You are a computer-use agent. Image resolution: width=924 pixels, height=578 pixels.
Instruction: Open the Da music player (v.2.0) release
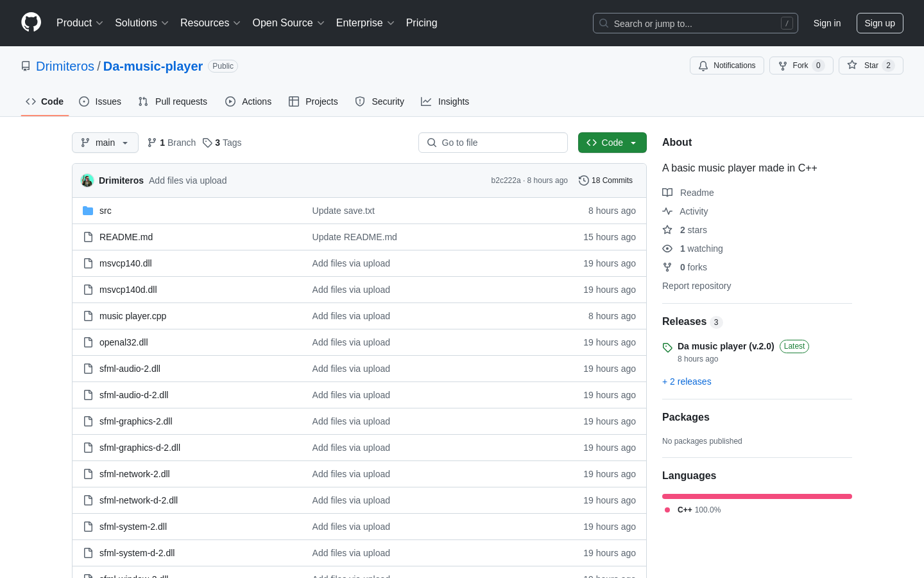[726, 346]
